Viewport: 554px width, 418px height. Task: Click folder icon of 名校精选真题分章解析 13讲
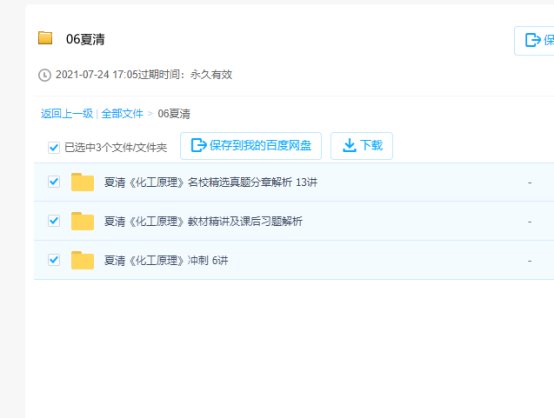pyautogui.click(x=82, y=182)
